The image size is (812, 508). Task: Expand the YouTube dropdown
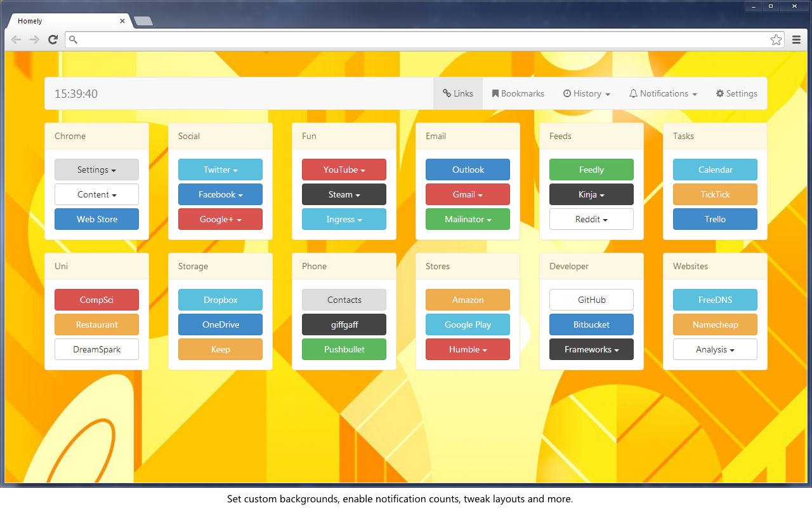(x=344, y=170)
